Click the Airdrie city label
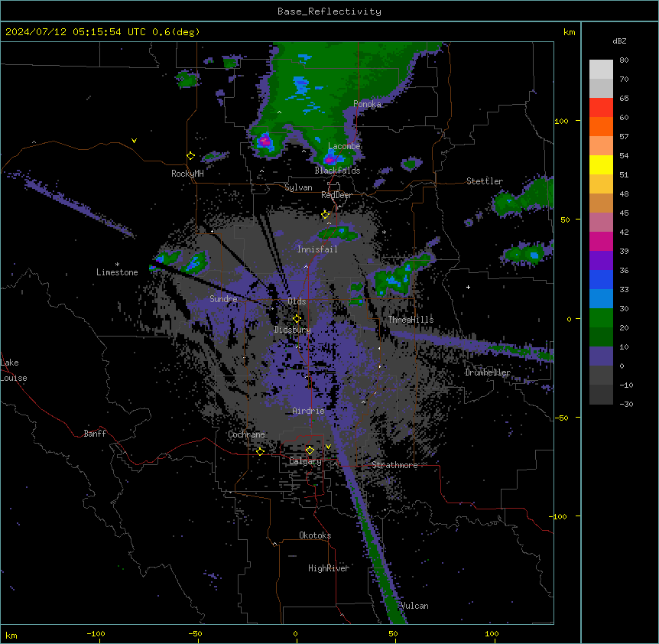The height and width of the screenshot is (644, 659). (309, 411)
